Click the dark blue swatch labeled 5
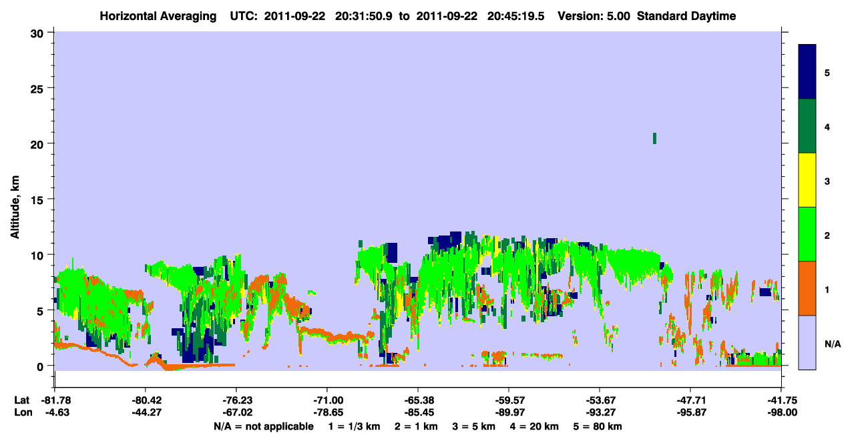The width and height of the screenshot is (868, 445). pyautogui.click(x=807, y=72)
